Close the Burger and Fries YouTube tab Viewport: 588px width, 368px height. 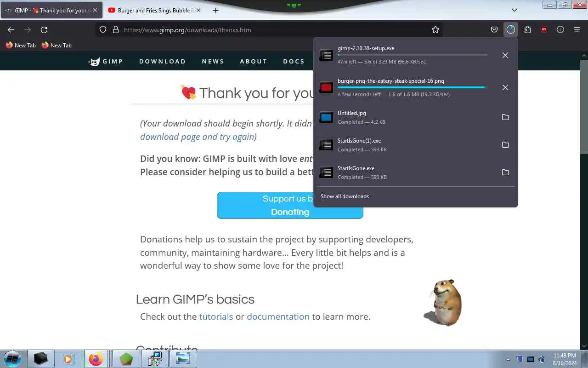coord(198,10)
